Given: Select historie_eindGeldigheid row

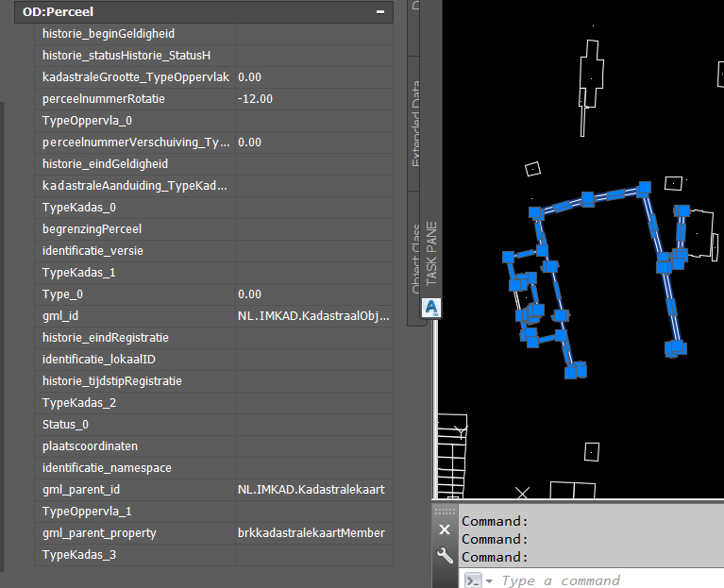Looking at the screenshot, I should (213, 164).
